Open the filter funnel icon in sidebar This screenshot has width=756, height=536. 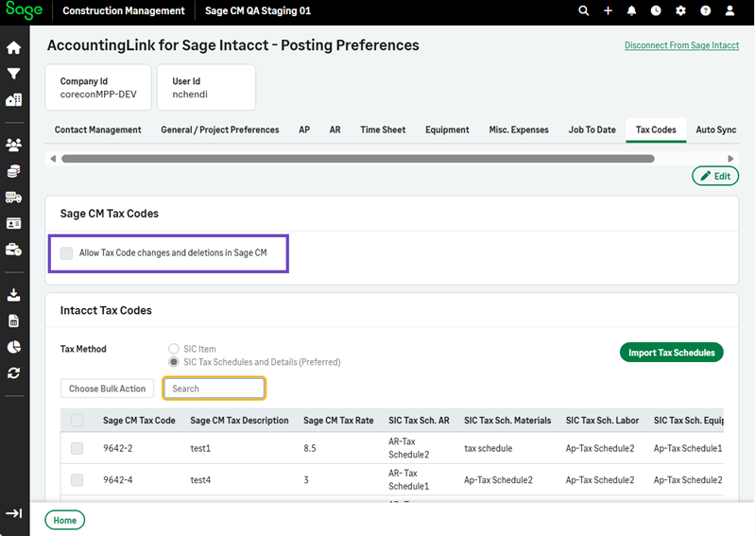click(x=13, y=74)
